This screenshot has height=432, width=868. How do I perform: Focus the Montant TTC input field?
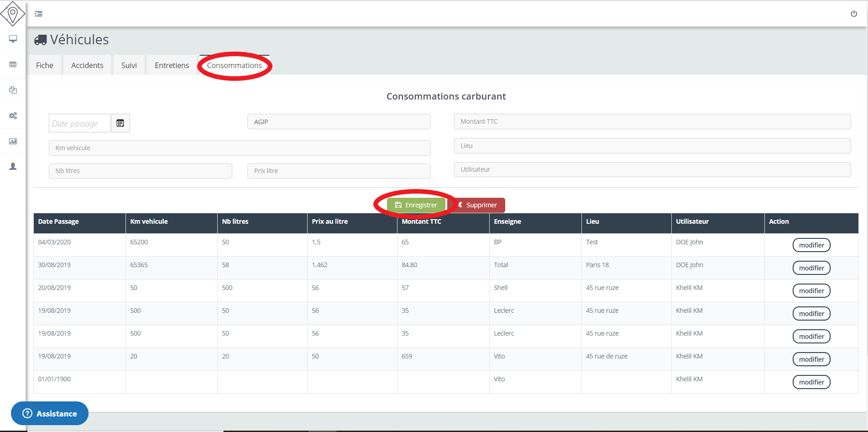(652, 121)
